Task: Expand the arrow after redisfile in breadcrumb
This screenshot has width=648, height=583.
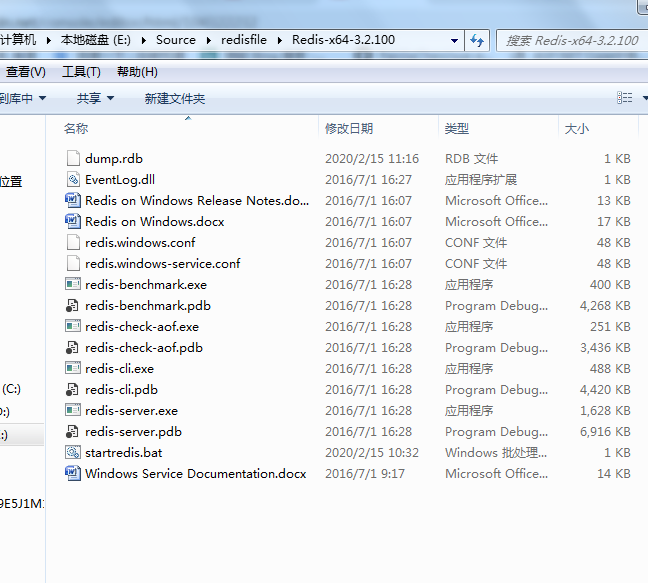Action: pos(280,40)
